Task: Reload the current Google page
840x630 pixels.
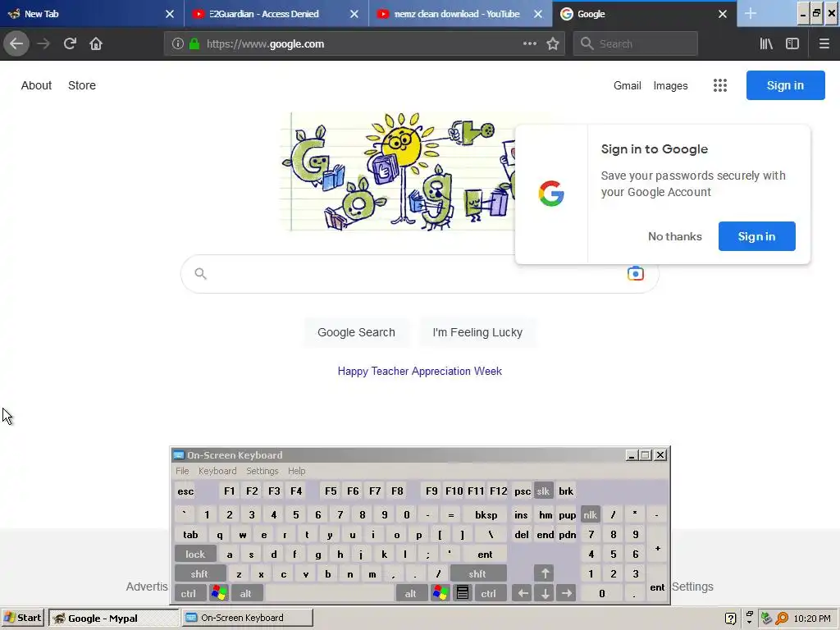Action: pyautogui.click(x=70, y=43)
